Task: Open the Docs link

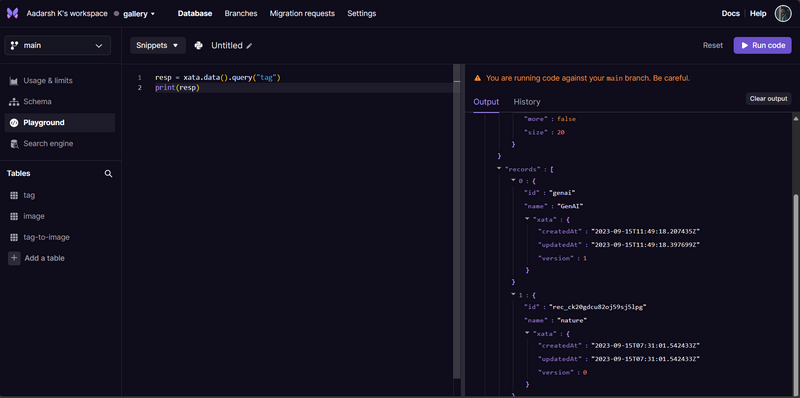Action: (731, 14)
